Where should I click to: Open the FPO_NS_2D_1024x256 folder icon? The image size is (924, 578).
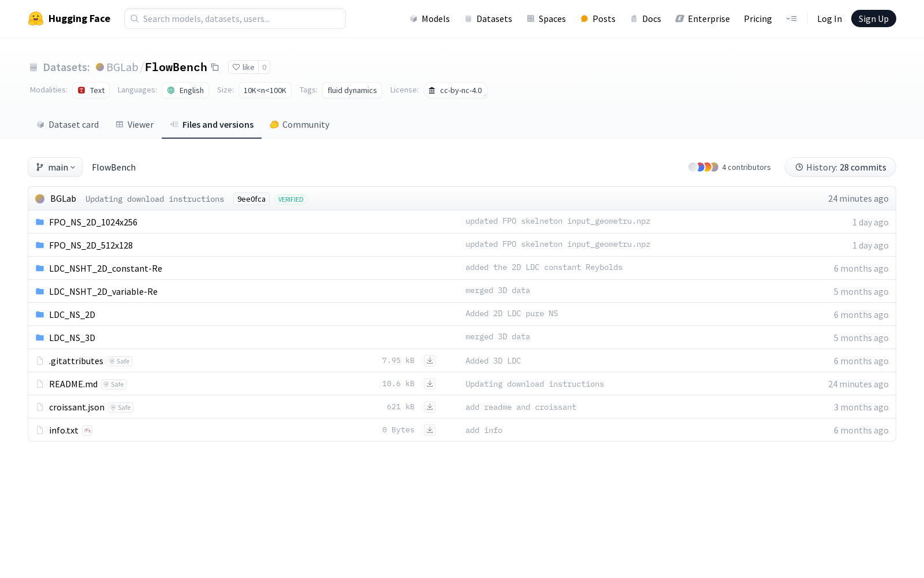(40, 222)
